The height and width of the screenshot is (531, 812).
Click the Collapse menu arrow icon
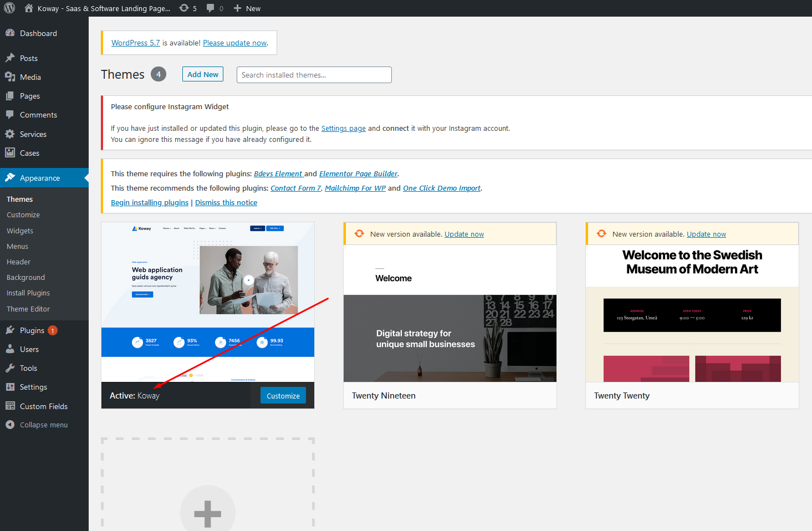pyautogui.click(x=10, y=425)
